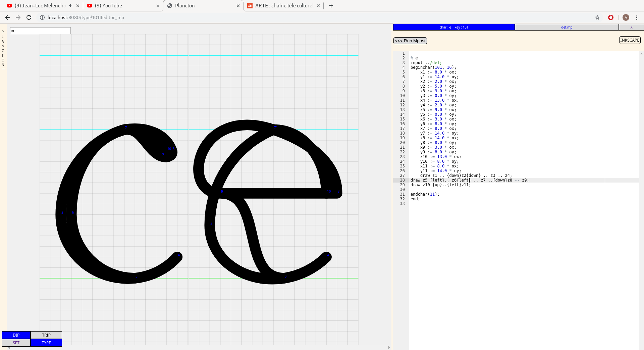Viewport: 644px width, 350px height.
Task: Open the red hand extension icon
Action: coord(611,17)
